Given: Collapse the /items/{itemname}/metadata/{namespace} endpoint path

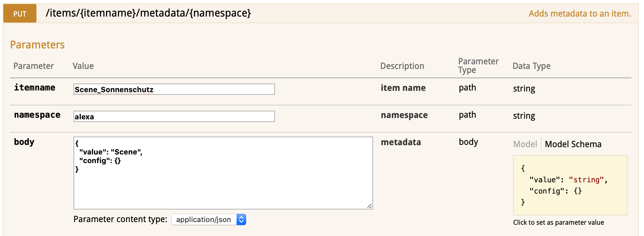Looking at the screenshot, I should tap(148, 13).
